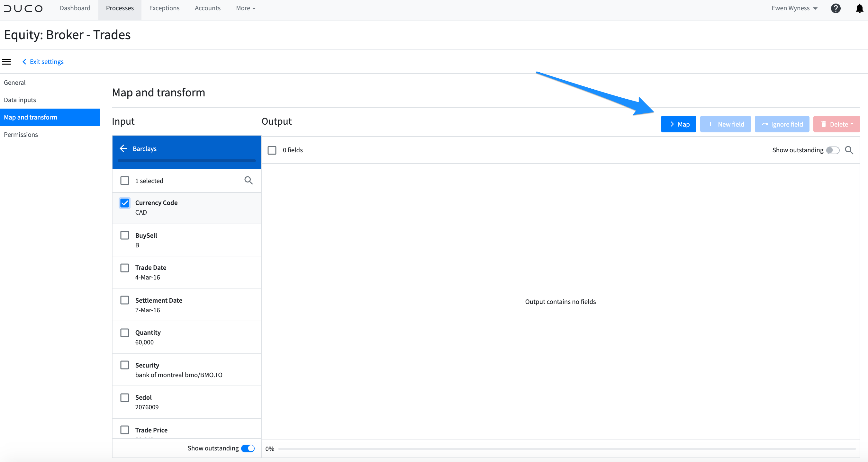This screenshot has width=868, height=462.
Task: Open the search icon in the input list
Action: pyautogui.click(x=249, y=181)
